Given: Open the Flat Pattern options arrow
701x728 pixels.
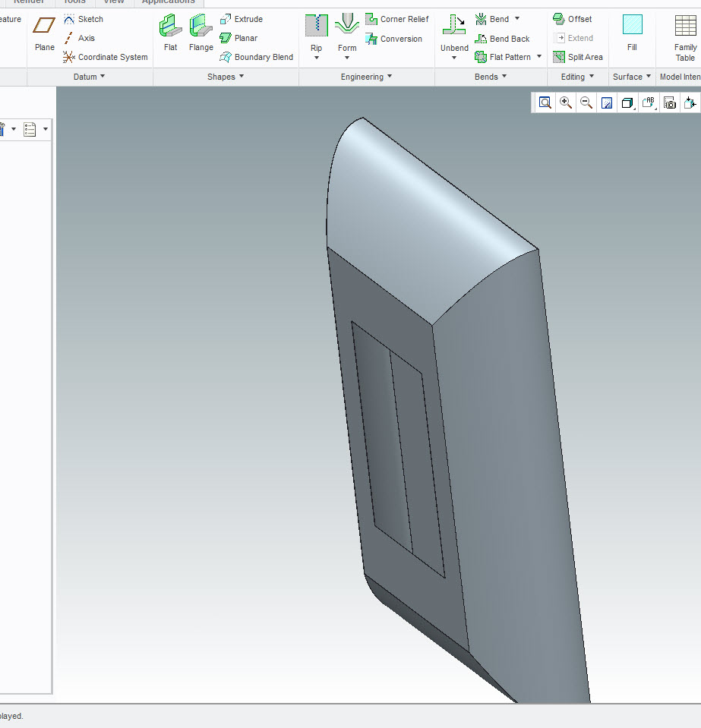Looking at the screenshot, I should coord(539,56).
